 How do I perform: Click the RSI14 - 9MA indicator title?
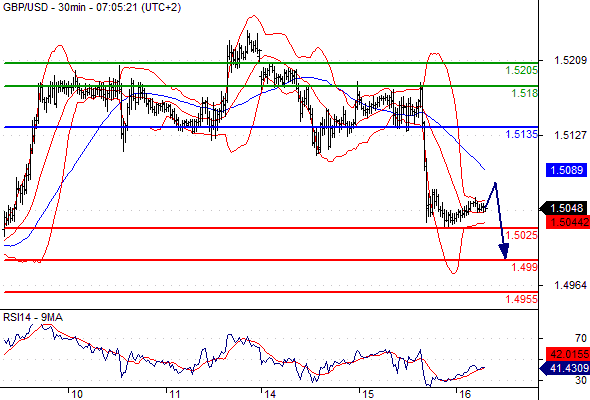point(33,318)
